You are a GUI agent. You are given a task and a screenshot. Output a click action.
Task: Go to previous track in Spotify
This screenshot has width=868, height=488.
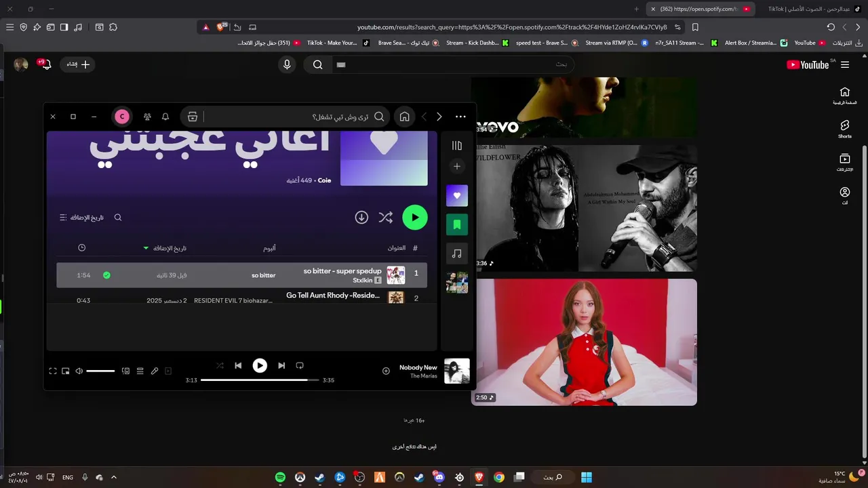[x=238, y=365]
